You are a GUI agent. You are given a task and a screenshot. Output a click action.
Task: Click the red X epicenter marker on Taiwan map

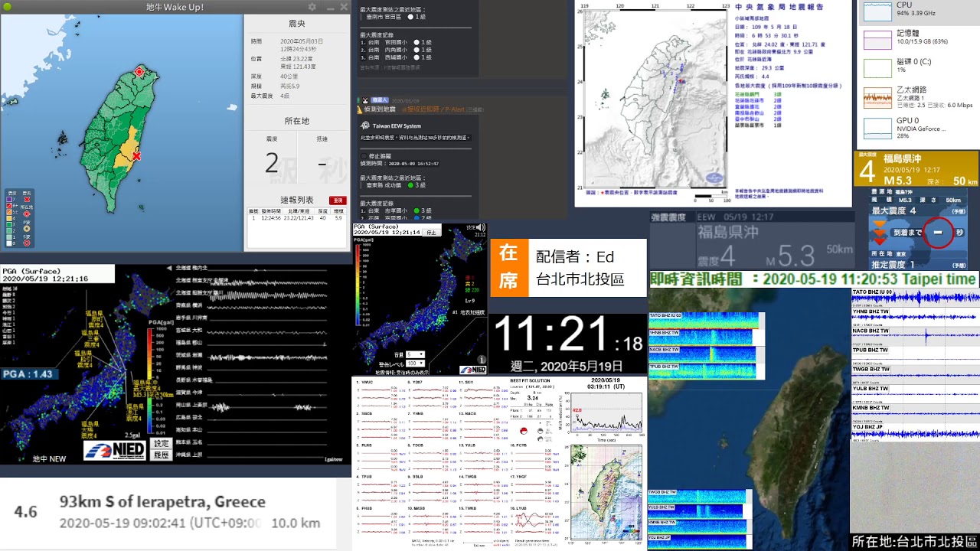tap(136, 156)
